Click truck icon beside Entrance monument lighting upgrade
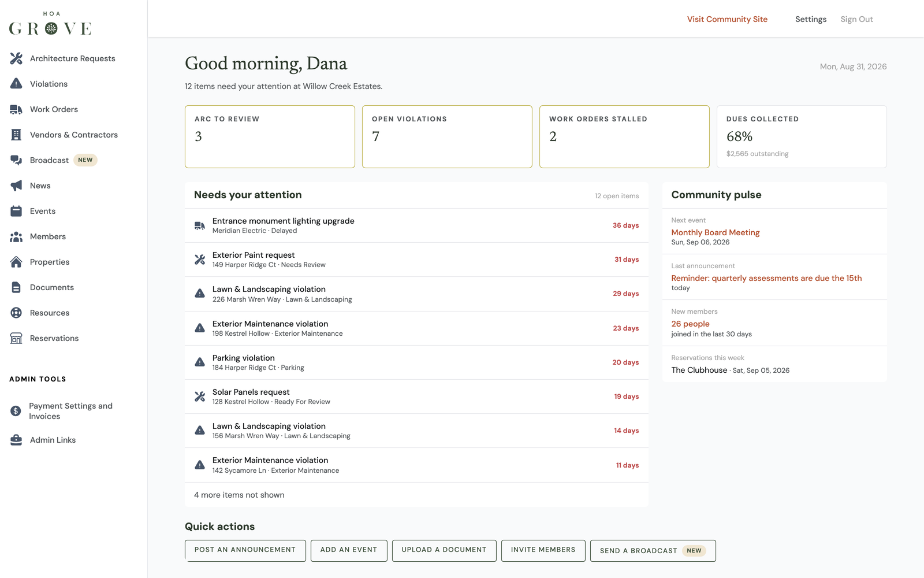 (x=200, y=225)
